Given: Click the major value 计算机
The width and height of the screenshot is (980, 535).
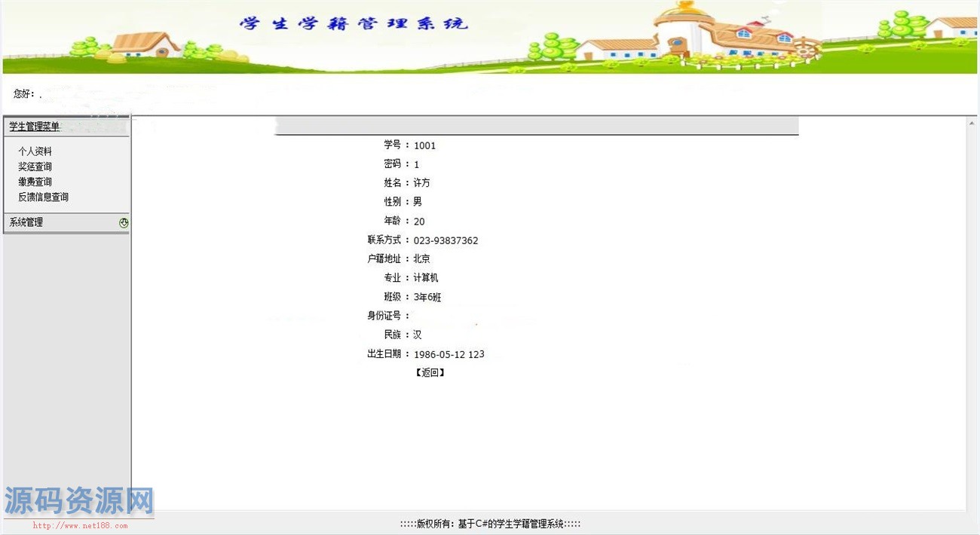Looking at the screenshot, I should (x=425, y=278).
